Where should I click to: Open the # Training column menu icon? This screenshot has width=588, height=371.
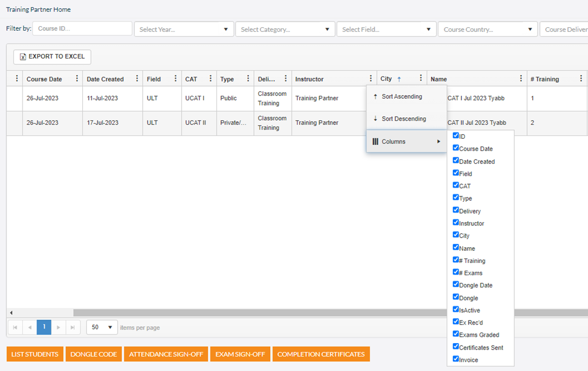pyautogui.click(x=580, y=77)
